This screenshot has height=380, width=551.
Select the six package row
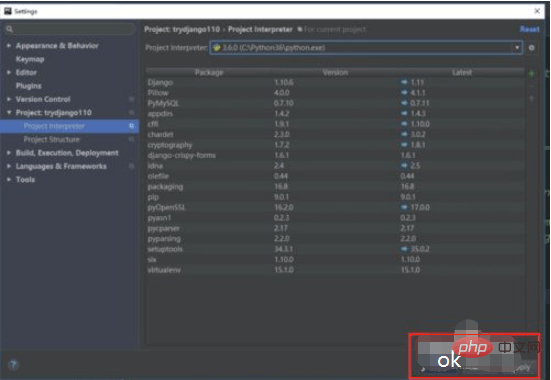click(335, 259)
